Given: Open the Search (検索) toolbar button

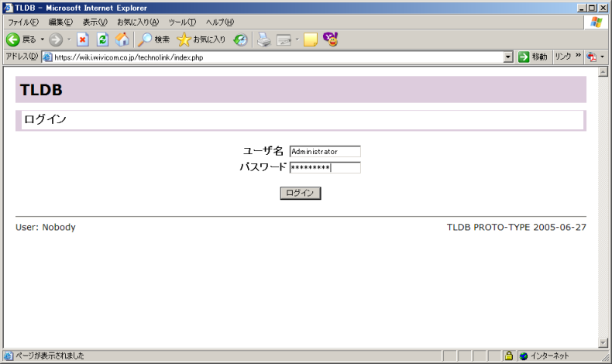Looking at the screenshot, I should pyautogui.click(x=153, y=39).
